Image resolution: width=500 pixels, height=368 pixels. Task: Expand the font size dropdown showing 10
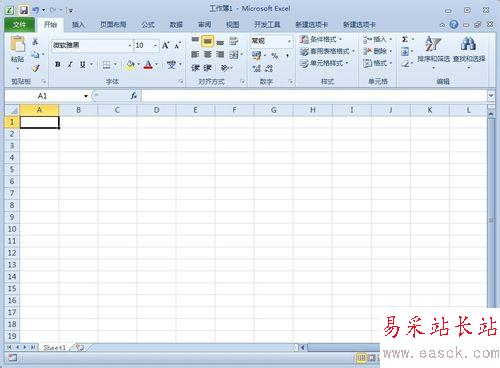(x=155, y=45)
